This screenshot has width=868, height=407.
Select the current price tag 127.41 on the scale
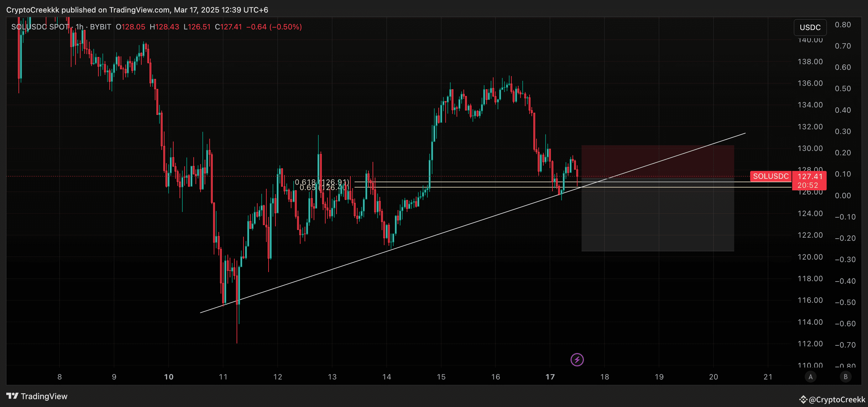pos(810,176)
